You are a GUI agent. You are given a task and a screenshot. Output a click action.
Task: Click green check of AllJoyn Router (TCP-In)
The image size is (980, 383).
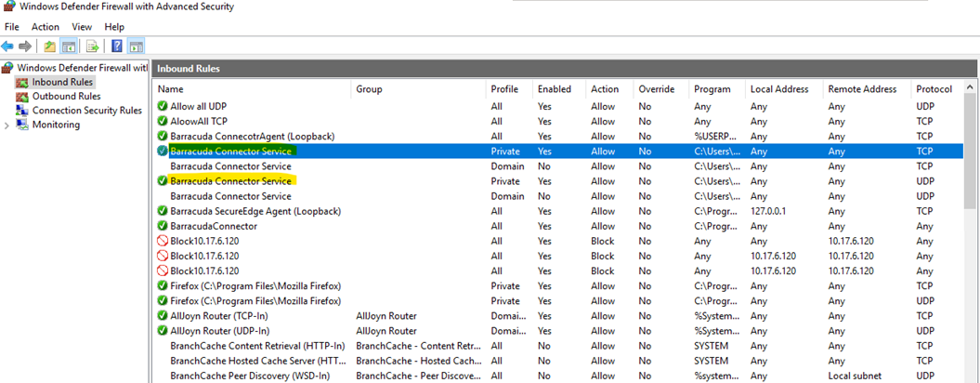coord(163,315)
